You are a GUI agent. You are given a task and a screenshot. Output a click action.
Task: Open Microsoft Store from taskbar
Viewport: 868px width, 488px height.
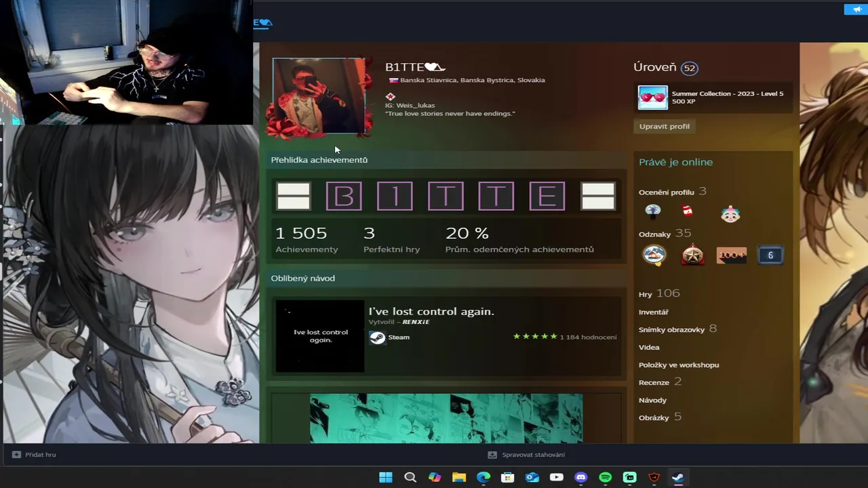coord(507,477)
